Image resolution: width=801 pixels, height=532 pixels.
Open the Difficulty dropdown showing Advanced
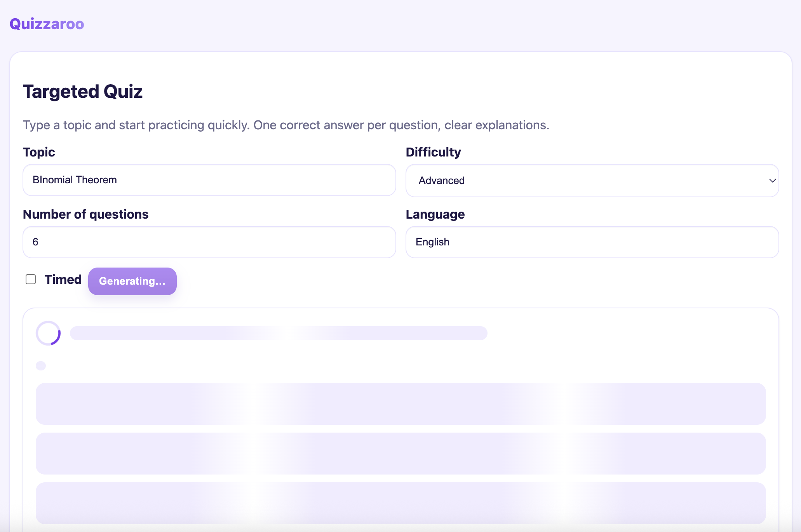(592, 181)
